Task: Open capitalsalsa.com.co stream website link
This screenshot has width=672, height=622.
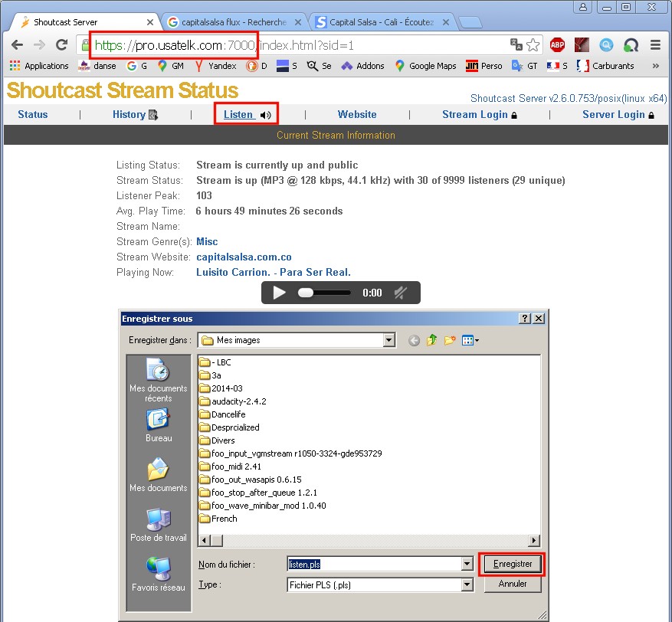Action: tap(244, 257)
